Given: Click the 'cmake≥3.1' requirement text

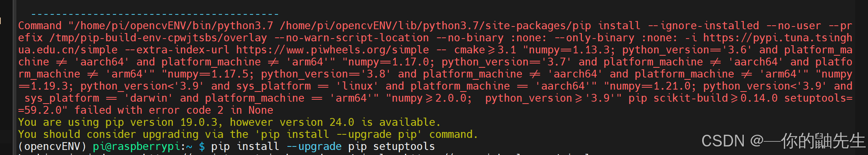Looking at the screenshot, I should tap(485, 50).
